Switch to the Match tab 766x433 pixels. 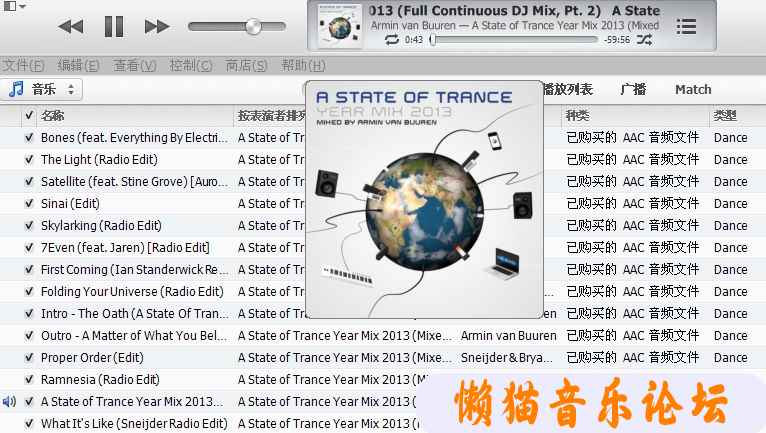click(x=693, y=89)
